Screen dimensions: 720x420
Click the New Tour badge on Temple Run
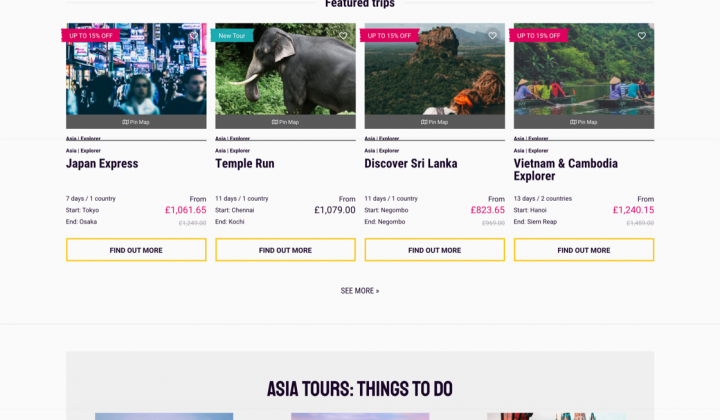[232, 35]
